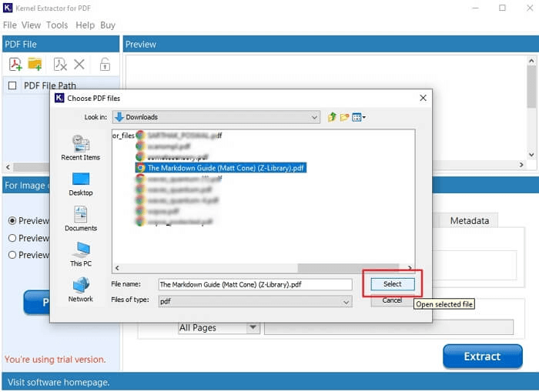Expand the Look in Downloads dropdown
The width and height of the screenshot is (539, 392).
pyautogui.click(x=216, y=117)
